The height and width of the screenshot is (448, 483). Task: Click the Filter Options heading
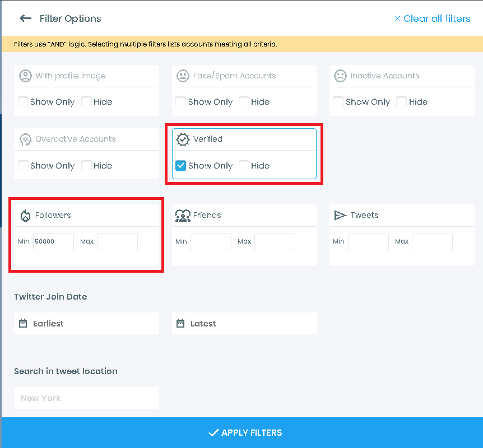pyautogui.click(x=69, y=18)
